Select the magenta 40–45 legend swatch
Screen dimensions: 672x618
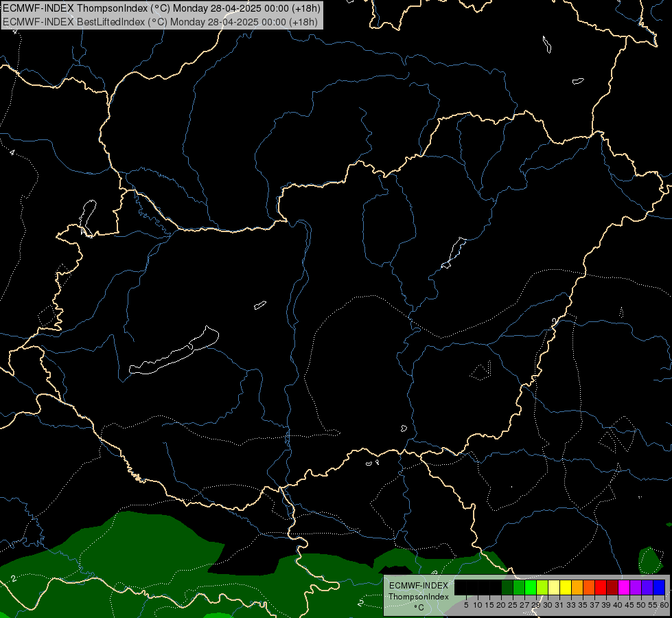pyautogui.click(x=623, y=587)
